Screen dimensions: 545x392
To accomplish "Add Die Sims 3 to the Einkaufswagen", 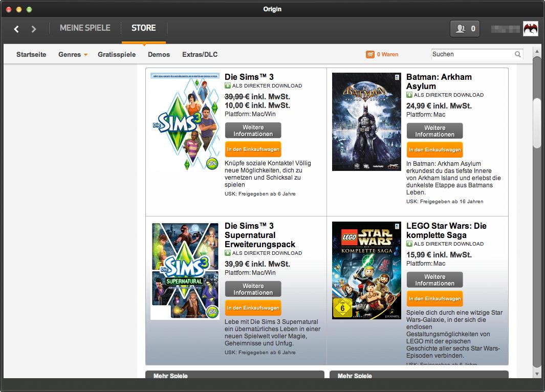I will 253,149.
